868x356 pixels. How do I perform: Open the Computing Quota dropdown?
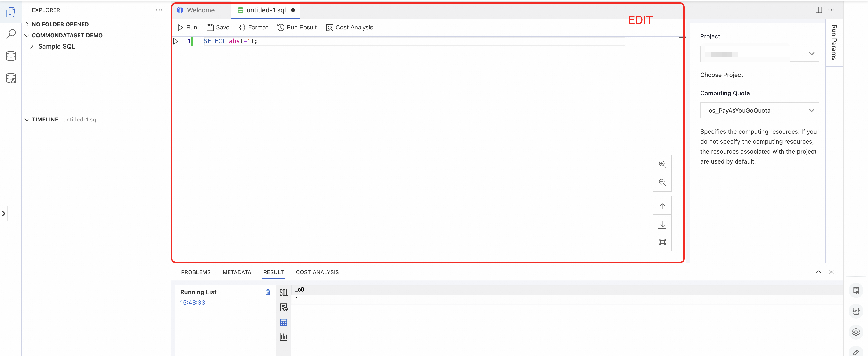pos(759,111)
